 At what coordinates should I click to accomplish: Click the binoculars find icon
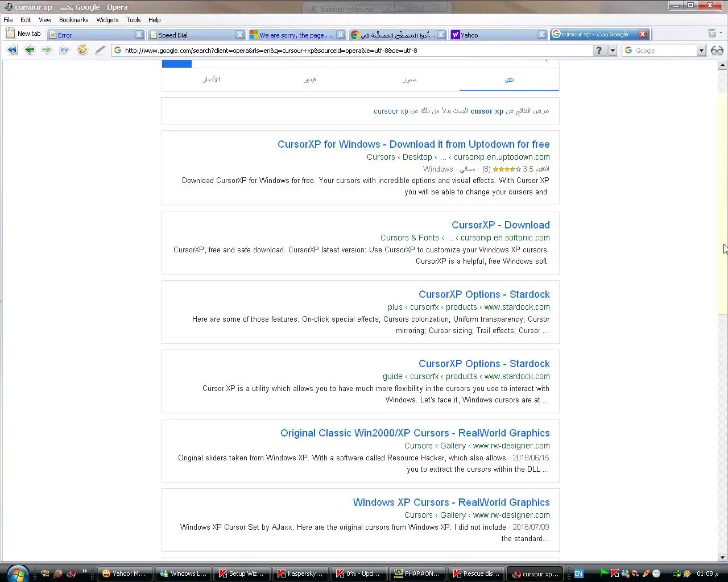[717, 50]
